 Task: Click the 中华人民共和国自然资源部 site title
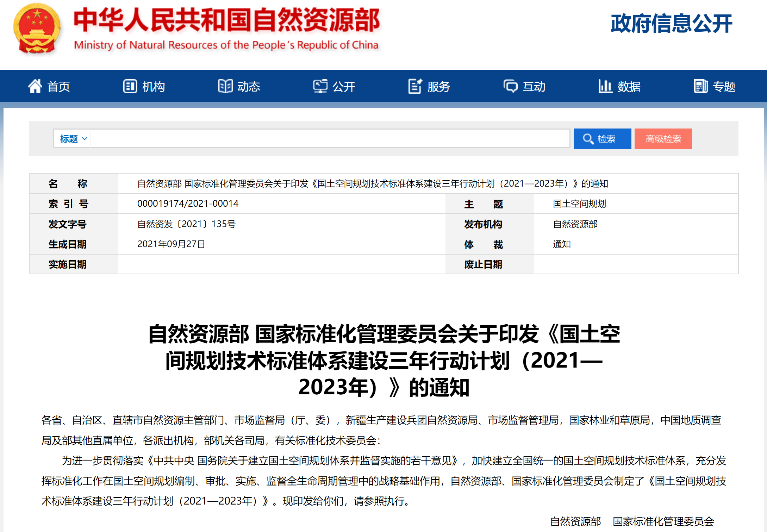pyautogui.click(x=227, y=20)
